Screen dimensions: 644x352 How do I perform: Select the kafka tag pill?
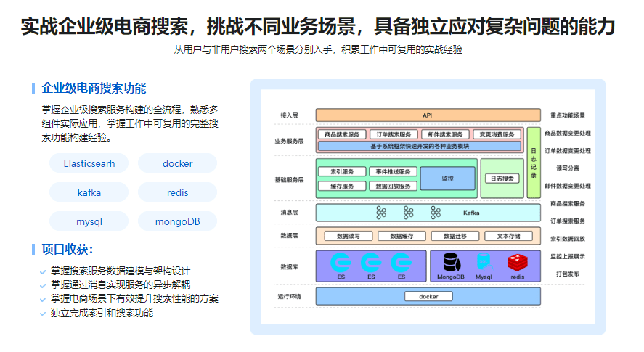(89, 192)
